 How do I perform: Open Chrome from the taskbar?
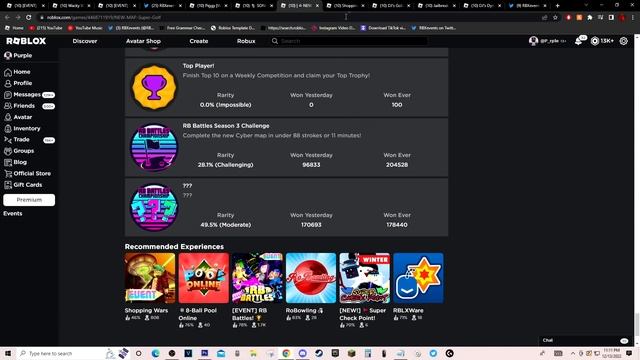[286, 353]
